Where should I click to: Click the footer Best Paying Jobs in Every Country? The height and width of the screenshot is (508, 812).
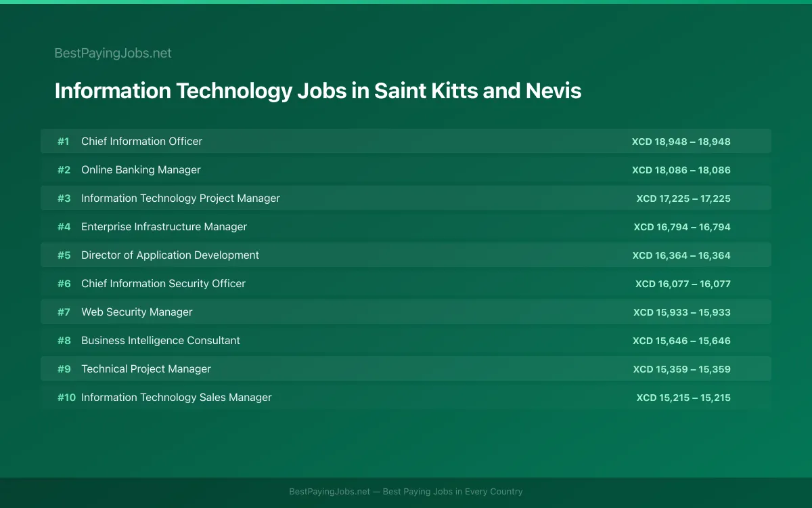click(453, 491)
